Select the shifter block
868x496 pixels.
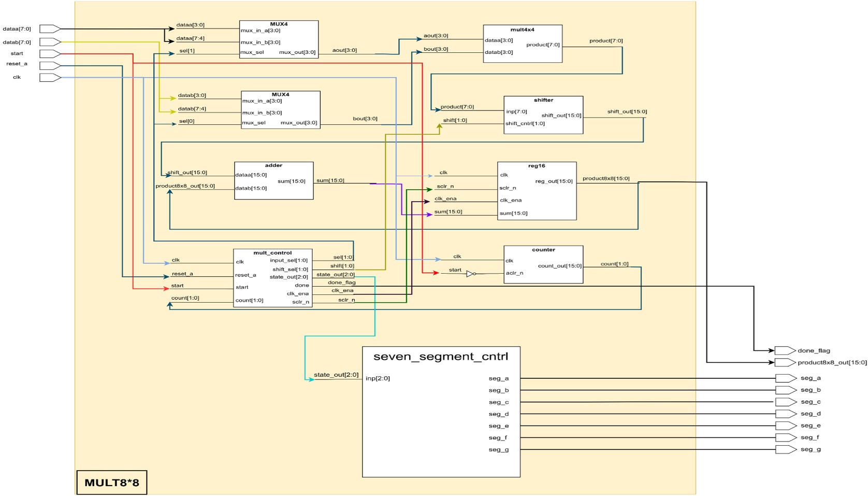(x=543, y=115)
